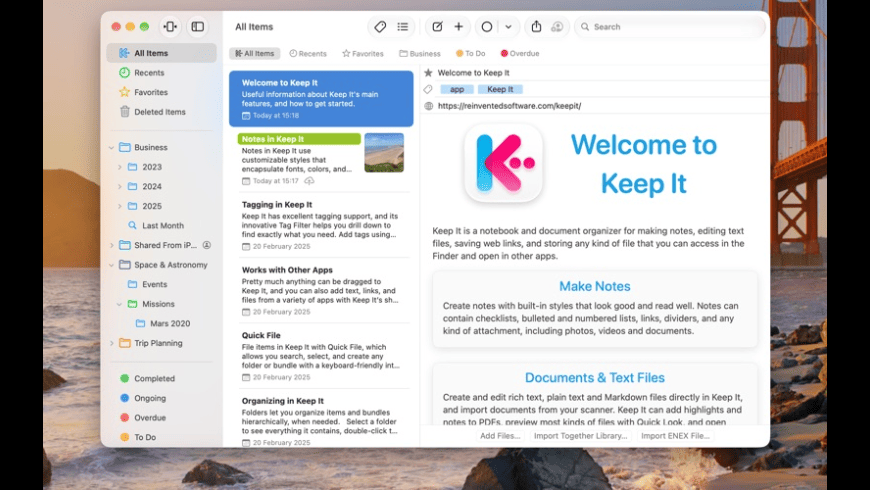Screen dimensions: 870x490
Task: Click Import ENEX File... button
Action: pyautogui.click(x=675, y=436)
